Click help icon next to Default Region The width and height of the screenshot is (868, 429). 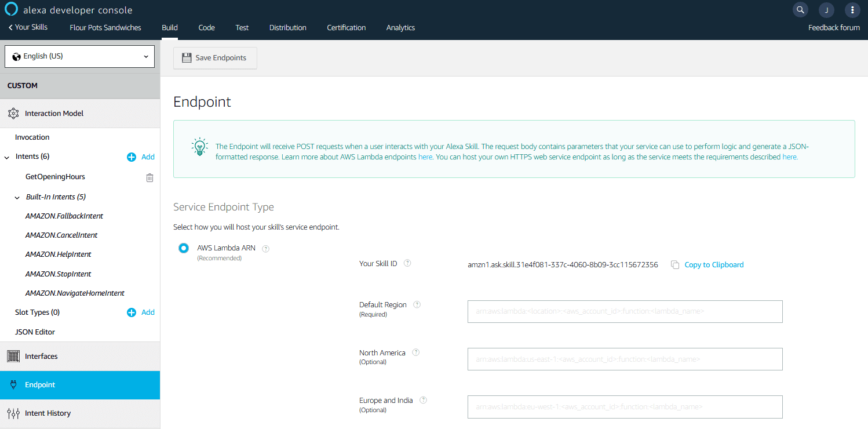(x=417, y=304)
